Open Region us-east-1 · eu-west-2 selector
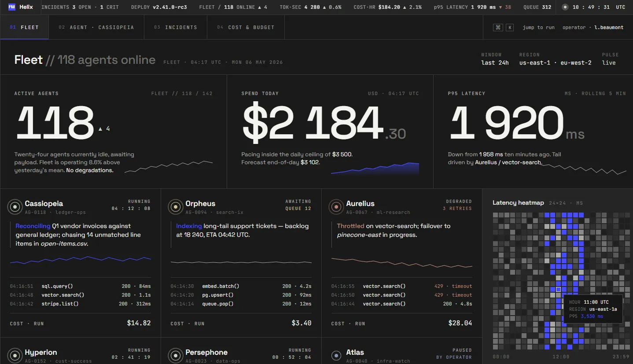This screenshot has width=633, height=364. click(x=555, y=59)
